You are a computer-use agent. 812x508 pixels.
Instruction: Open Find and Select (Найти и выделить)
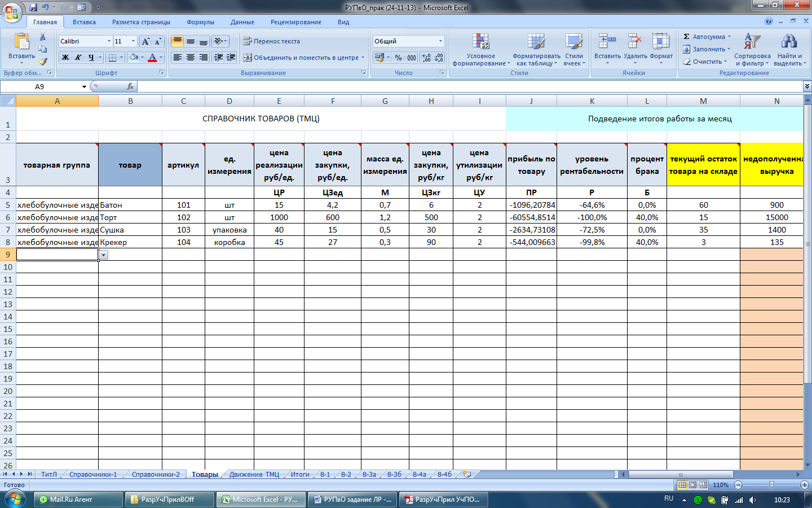tap(789, 50)
